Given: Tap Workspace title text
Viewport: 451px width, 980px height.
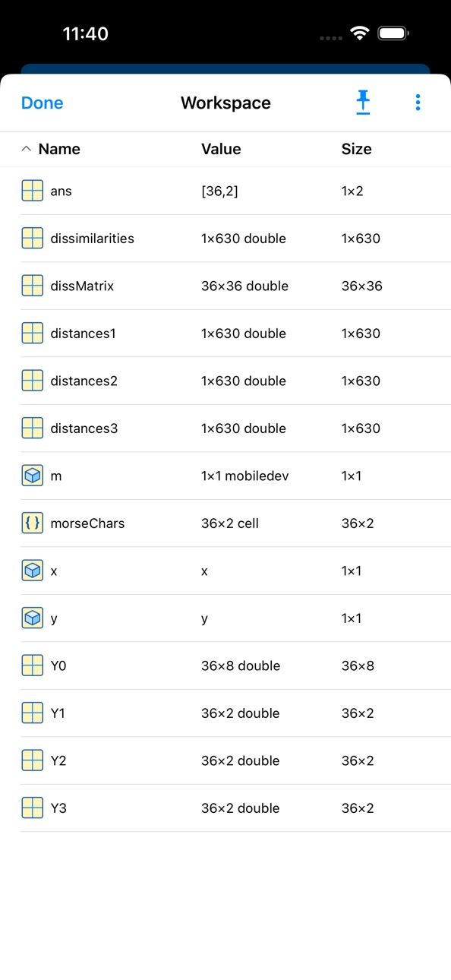Looking at the screenshot, I should point(225,103).
